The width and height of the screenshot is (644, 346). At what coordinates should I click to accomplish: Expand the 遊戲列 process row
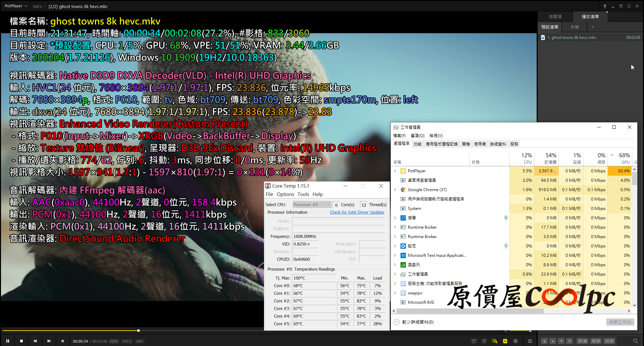coord(395,265)
